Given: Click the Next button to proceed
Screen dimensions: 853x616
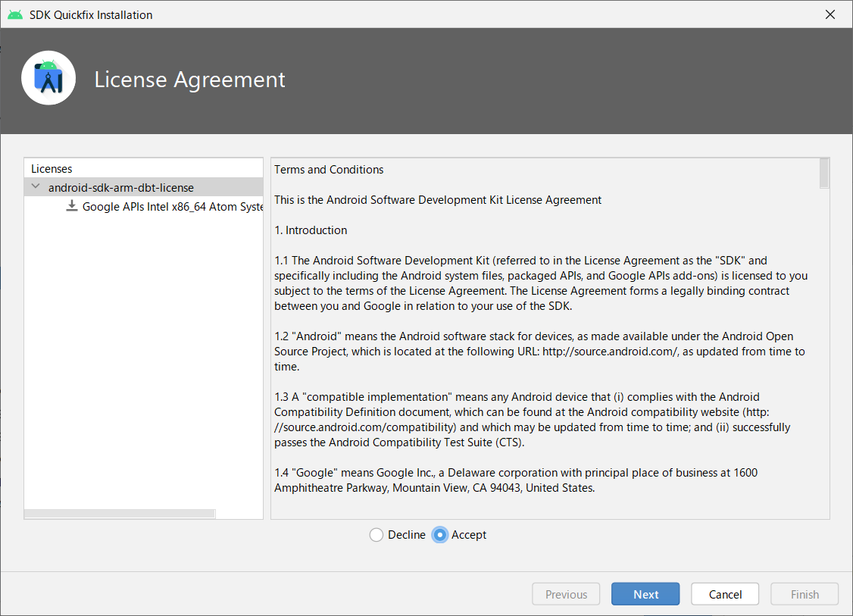Looking at the screenshot, I should 645,593.
